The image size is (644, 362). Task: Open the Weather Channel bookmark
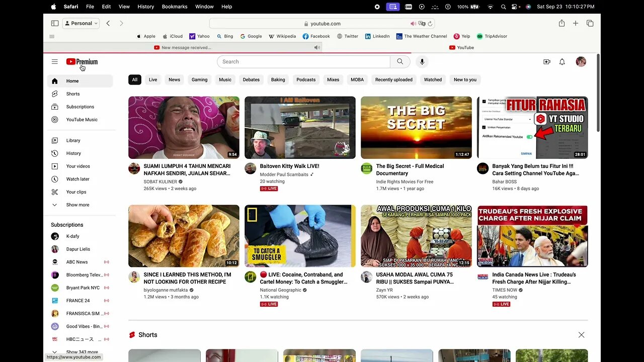click(x=422, y=36)
